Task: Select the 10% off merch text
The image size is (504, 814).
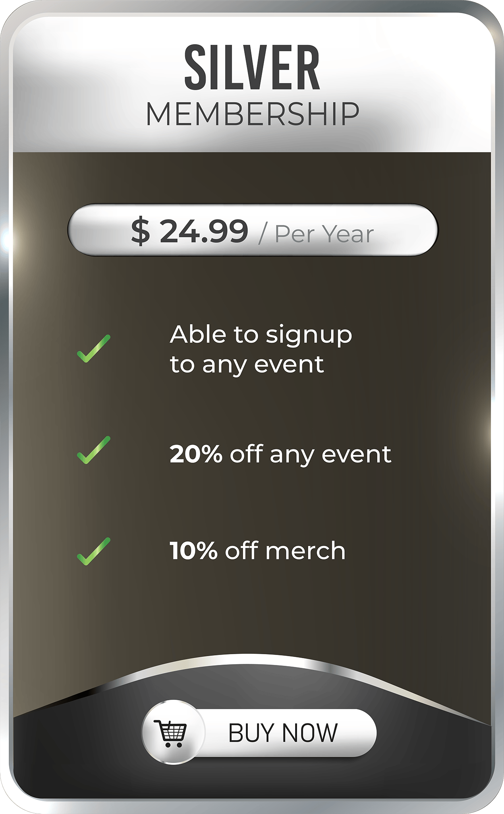Action: 258,551
